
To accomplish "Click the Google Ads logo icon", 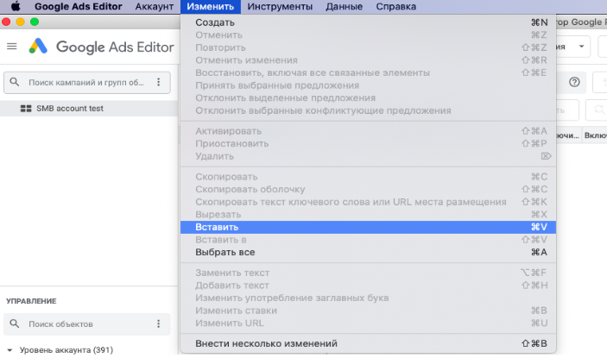I will pos(38,47).
